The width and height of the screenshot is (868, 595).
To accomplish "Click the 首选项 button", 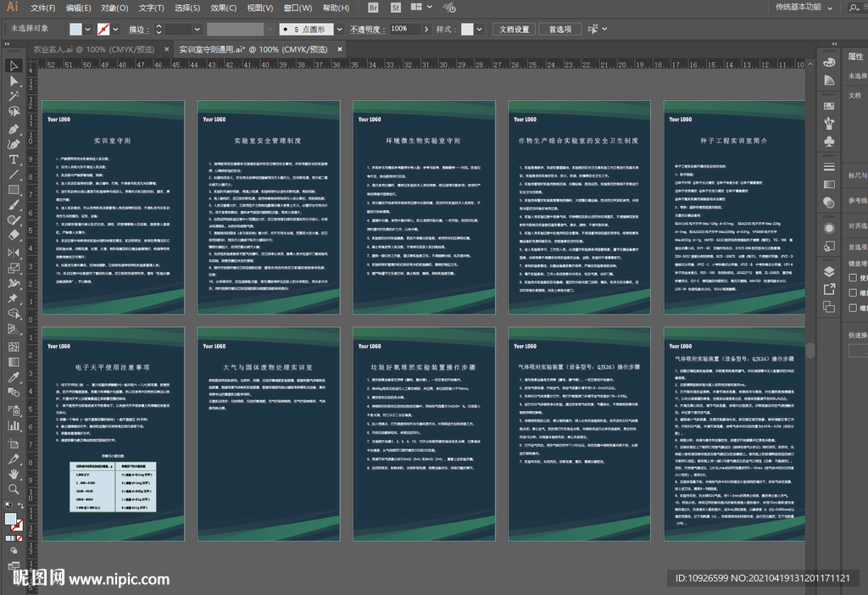I will point(559,30).
